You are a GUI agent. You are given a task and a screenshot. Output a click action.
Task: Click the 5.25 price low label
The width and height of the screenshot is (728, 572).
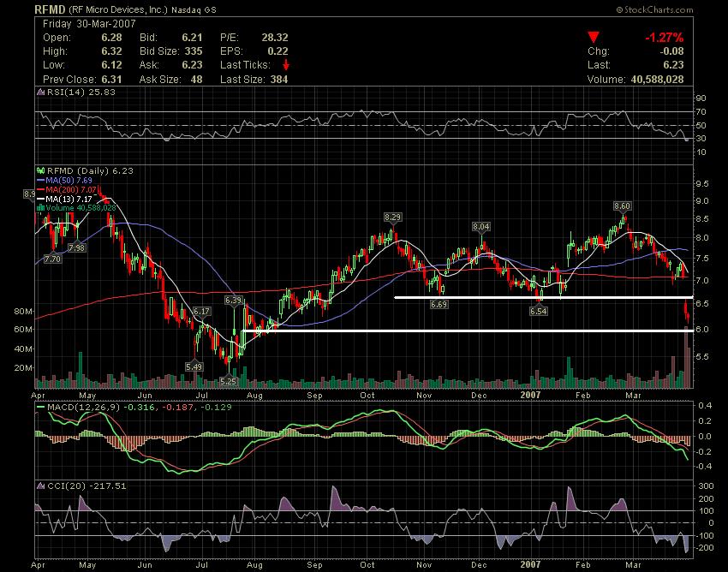229,382
